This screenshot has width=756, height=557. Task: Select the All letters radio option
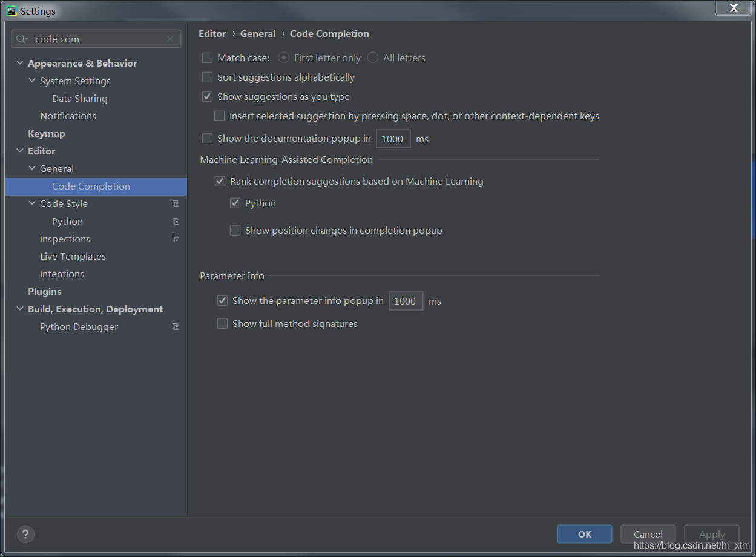coord(373,58)
